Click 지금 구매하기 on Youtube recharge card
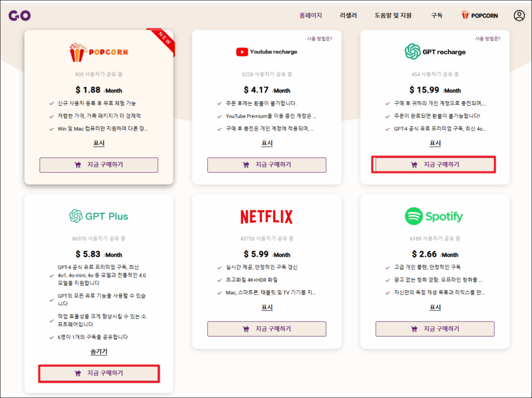Viewport: 532px width, 398px height. click(267, 165)
